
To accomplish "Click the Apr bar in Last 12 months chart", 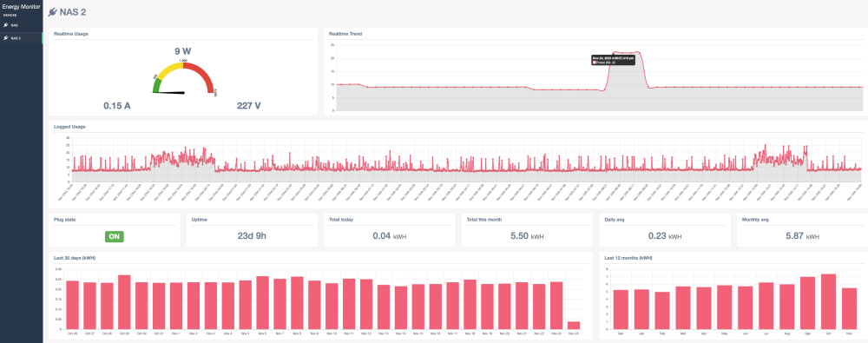I will [704, 307].
